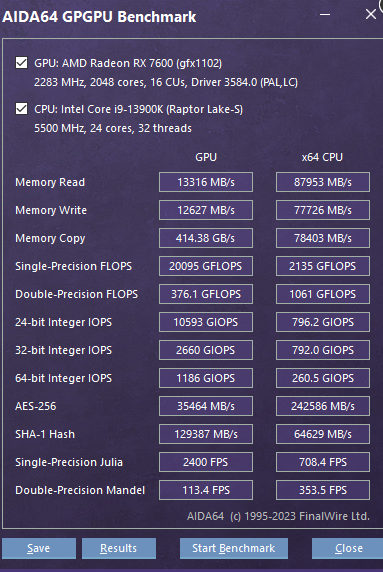Click Start Benchmark

point(234,548)
